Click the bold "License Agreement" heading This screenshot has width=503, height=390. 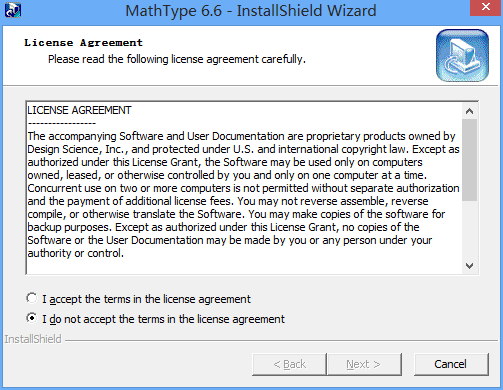coord(83,43)
